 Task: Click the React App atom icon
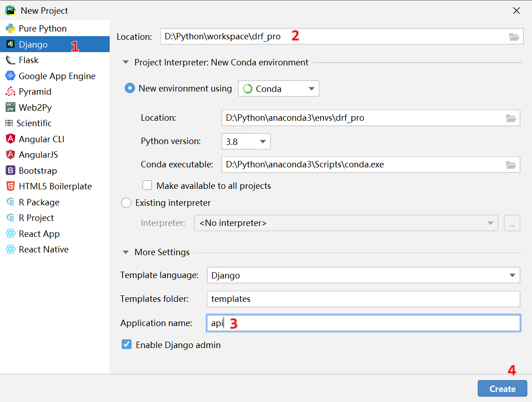click(x=11, y=234)
